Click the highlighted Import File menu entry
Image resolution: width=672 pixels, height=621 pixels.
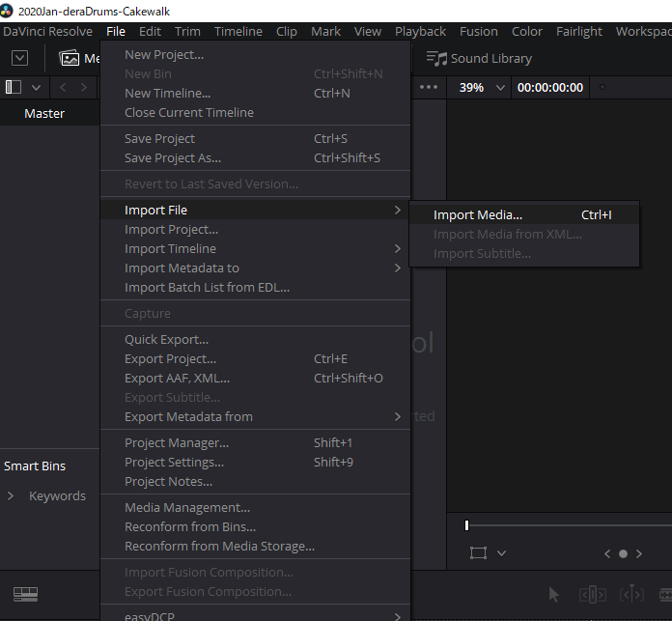(x=256, y=210)
